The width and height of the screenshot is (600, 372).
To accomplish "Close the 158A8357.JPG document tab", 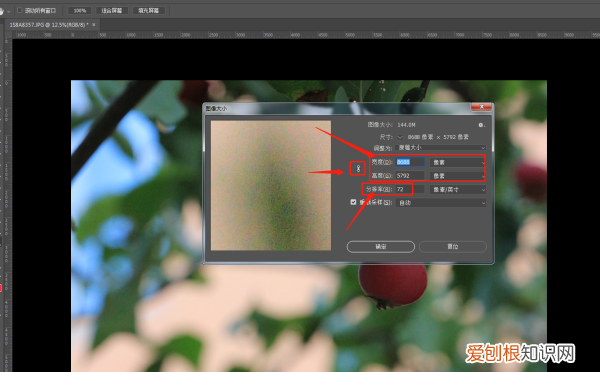I will tap(94, 25).
